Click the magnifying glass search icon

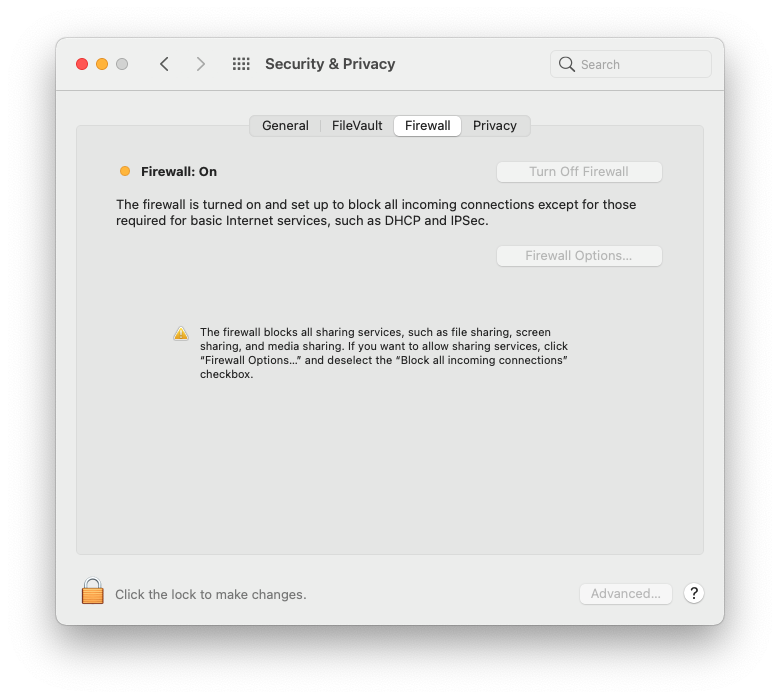[x=567, y=64]
